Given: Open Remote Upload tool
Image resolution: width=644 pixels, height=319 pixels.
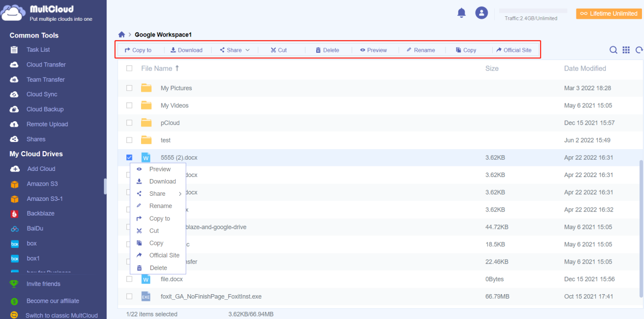Looking at the screenshot, I should [47, 124].
